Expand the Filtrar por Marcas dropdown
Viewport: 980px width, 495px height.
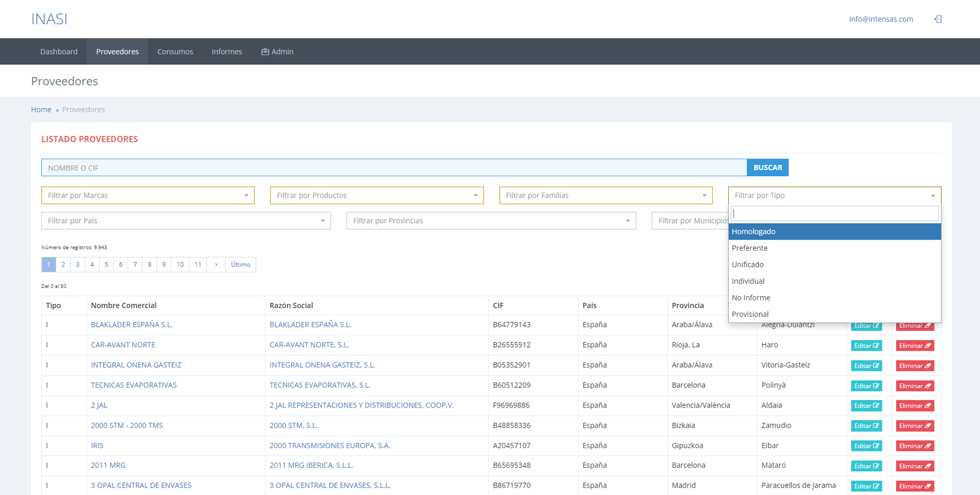click(148, 195)
